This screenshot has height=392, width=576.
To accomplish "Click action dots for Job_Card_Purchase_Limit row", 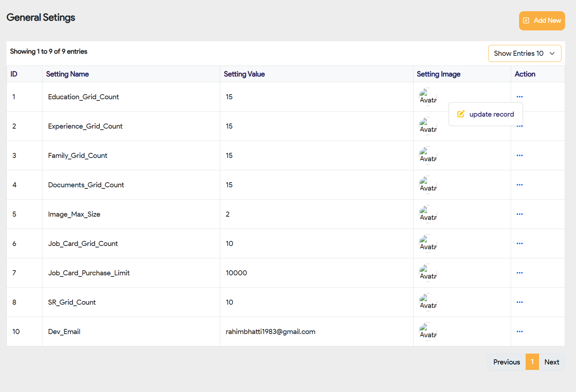I will coord(519,273).
